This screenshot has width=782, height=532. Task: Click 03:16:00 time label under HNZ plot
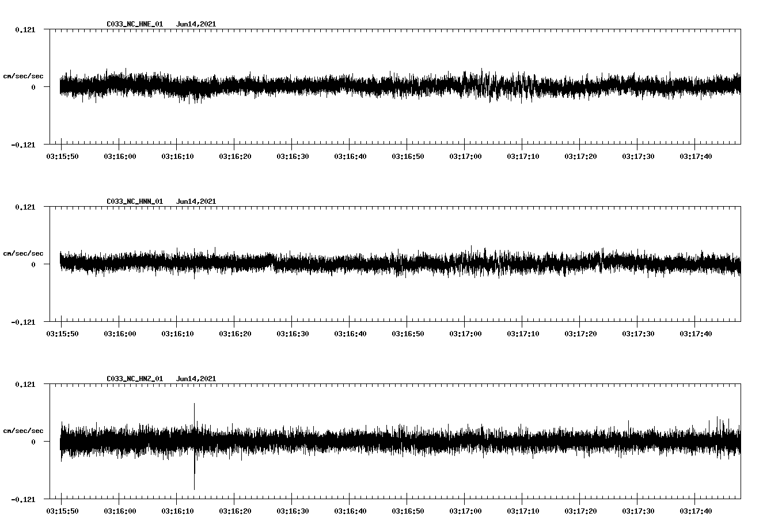coord(120,511)
